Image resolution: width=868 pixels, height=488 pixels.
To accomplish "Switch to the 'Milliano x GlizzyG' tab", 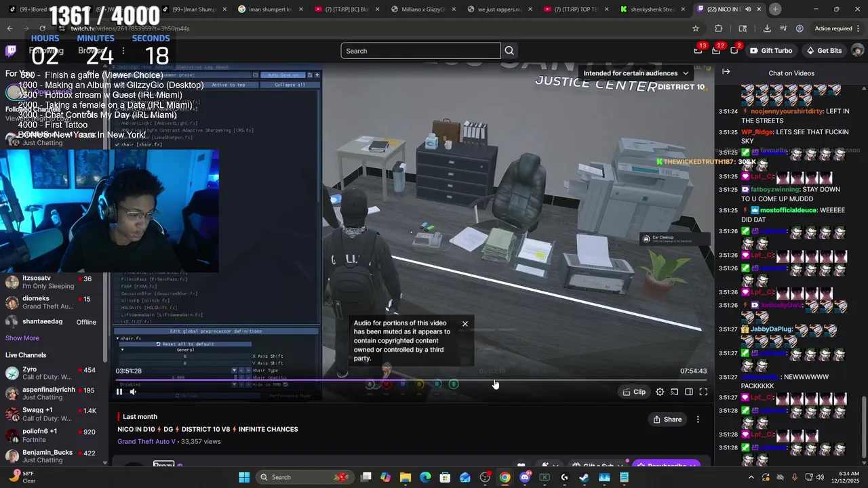I will tap(422, 9).
